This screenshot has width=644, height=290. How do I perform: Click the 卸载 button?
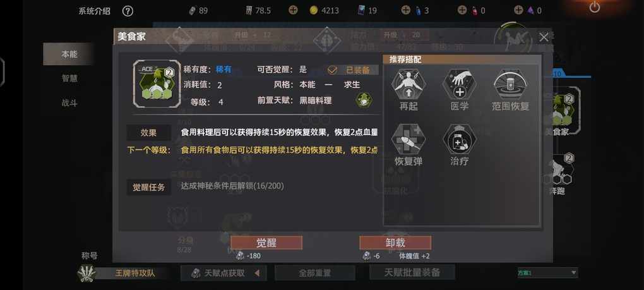click(x=395, y=243)
